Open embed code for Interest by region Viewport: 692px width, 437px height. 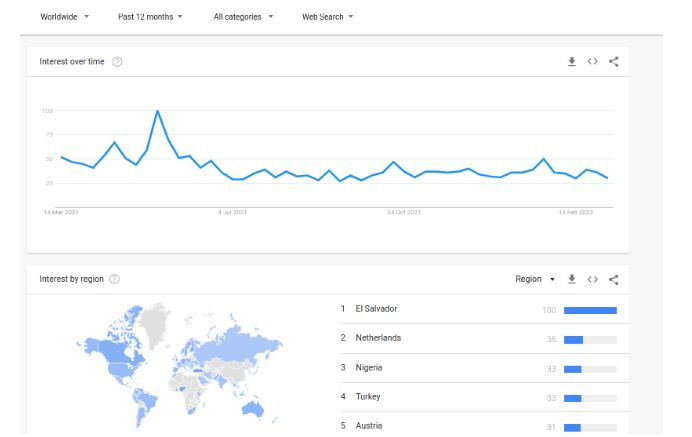(x=593, y=279)
